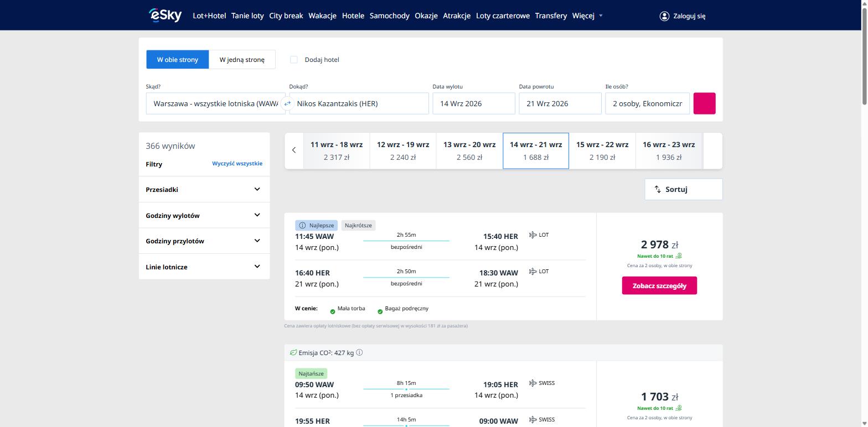Open Loty czarterowe
868x427 pixels.
pos(503,16)
